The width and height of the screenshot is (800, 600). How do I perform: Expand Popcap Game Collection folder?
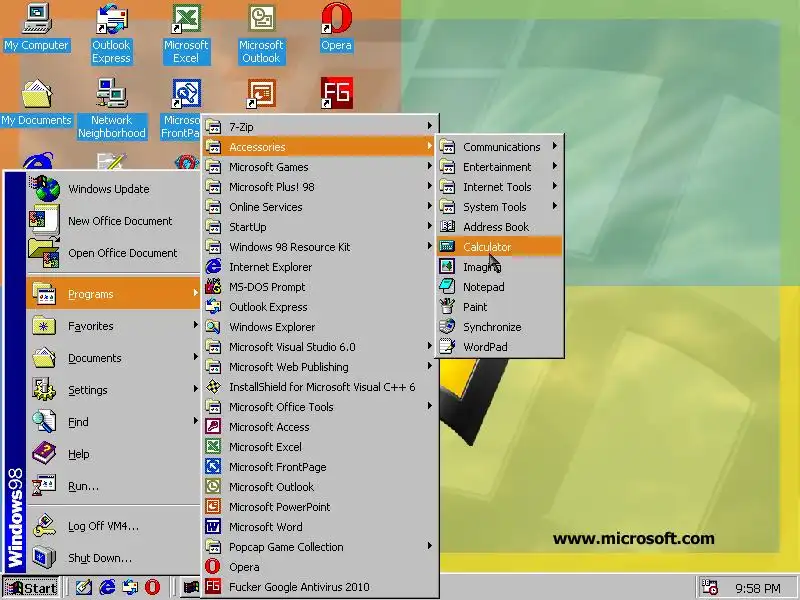[x=320, y=546]
